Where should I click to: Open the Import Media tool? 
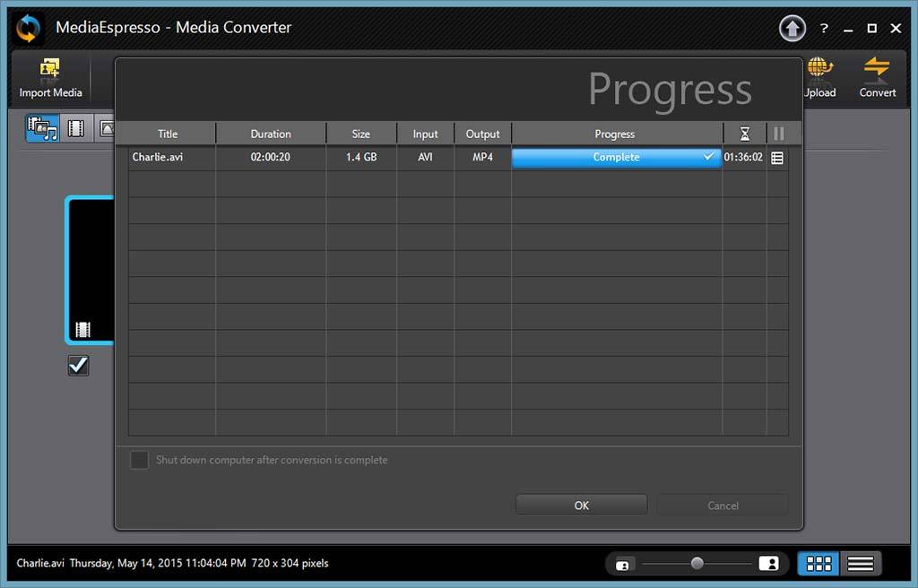[50, 78]
